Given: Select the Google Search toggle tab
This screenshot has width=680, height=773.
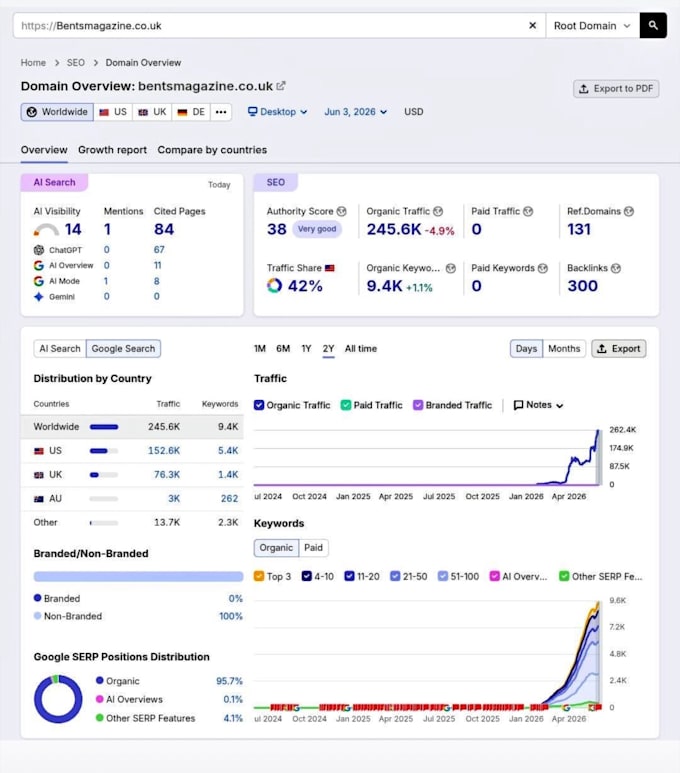Looking at the screenshot, I should point(123,349).
